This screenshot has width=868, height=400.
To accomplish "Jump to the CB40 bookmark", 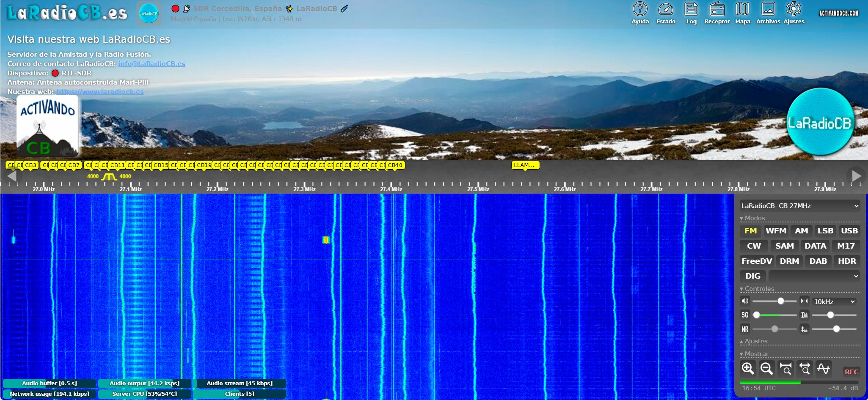I will click(x=395, y=165).
